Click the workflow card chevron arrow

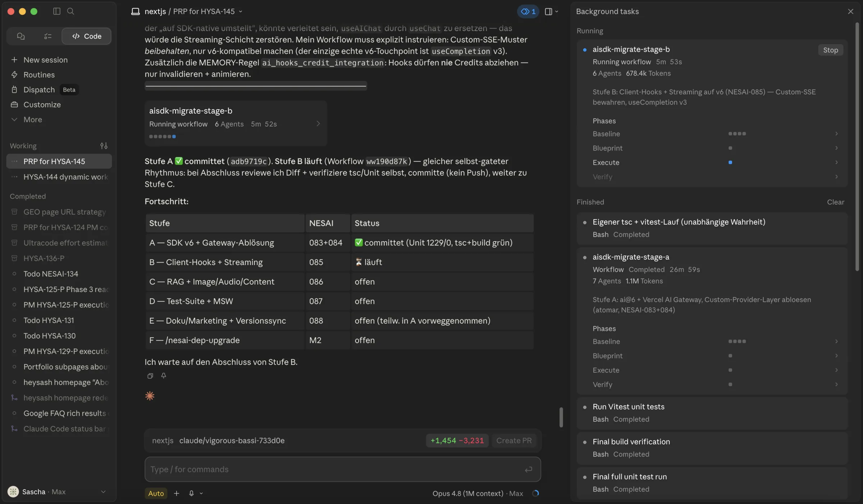[x=318, y=124]
